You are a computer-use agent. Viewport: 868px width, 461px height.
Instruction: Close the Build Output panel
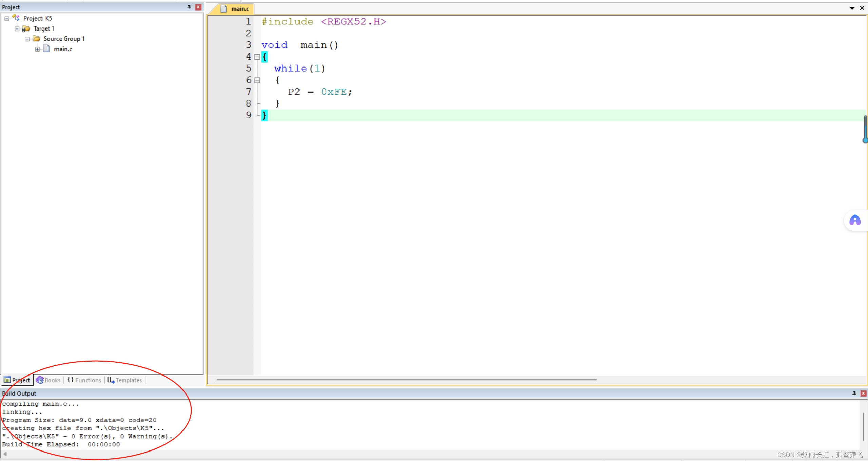[863, 393]
